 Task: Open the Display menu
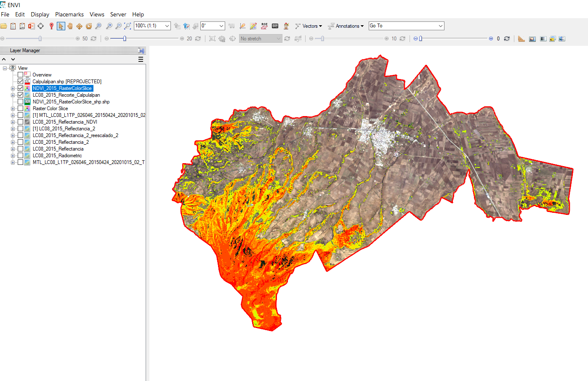(40, 14)
